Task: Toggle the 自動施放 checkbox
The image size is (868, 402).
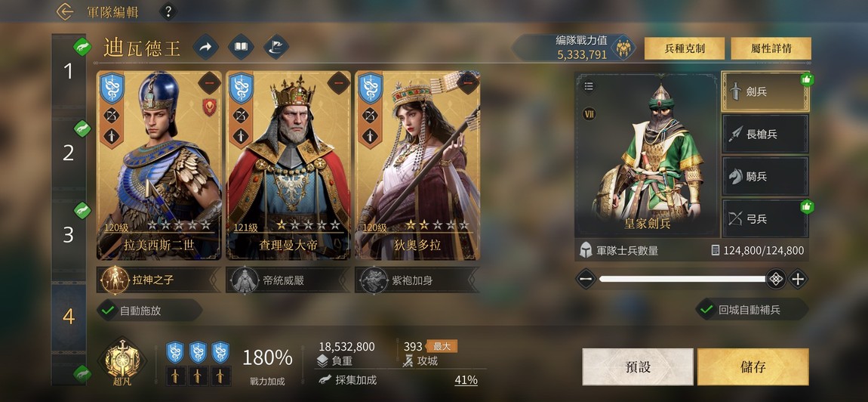Action: [109, 310]
